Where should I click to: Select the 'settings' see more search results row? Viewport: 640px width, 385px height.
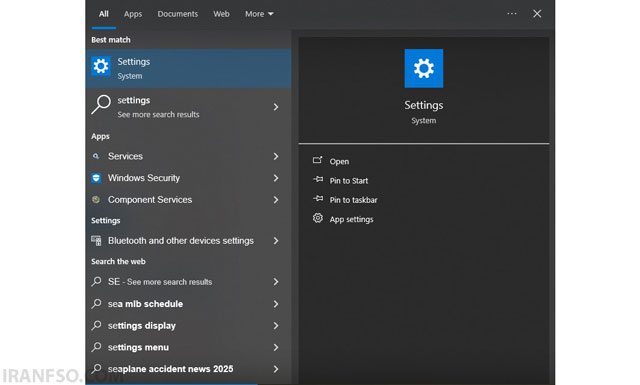coord(188,107)
